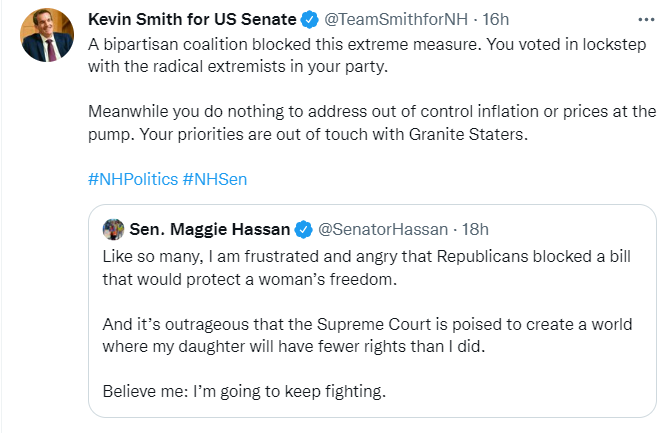
Task: Open the #NHPolitics hashtag
Action: [x=132, y=179]
